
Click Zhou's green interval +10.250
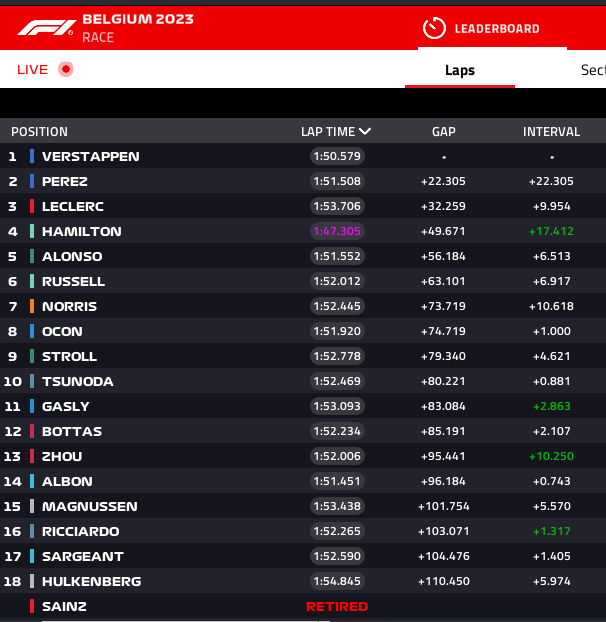click(x=551, y=456)
